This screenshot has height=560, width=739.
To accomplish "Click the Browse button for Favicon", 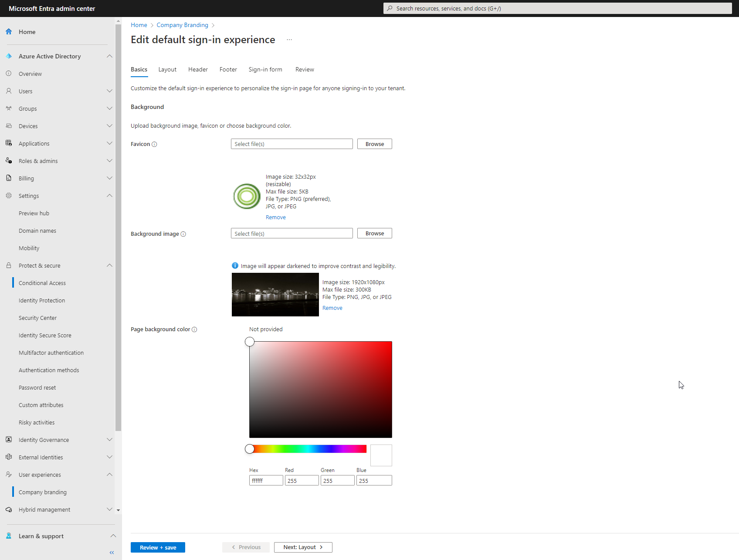I will [x=375, y=144].
